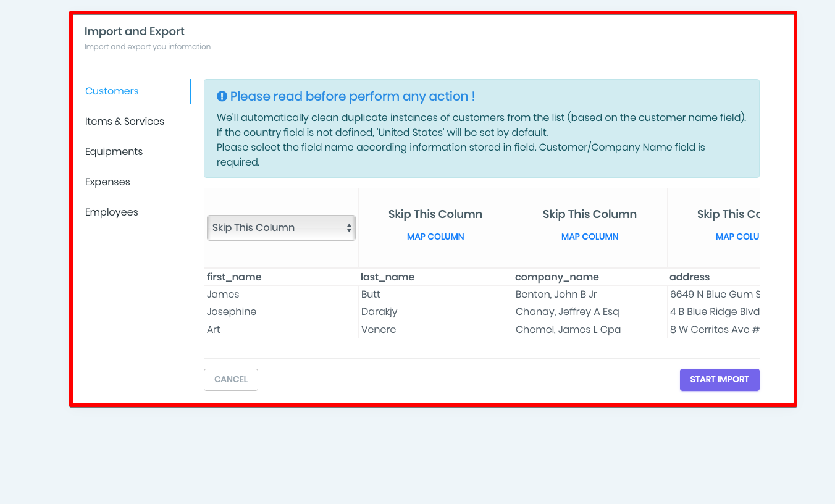The height and width of the screenshot is (504, 835).
Task: Click the last_name column header
Action: pyautogui.click(x=435, y=277)
